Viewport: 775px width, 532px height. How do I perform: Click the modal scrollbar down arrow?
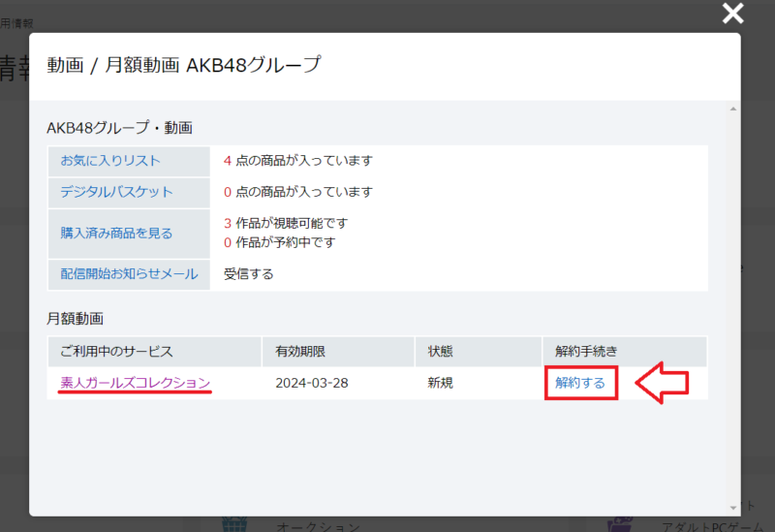[733, 508]
